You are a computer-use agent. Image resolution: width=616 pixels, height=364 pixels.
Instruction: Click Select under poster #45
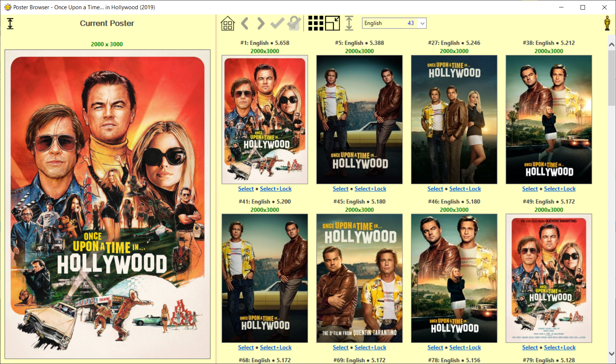click(340, 347)
